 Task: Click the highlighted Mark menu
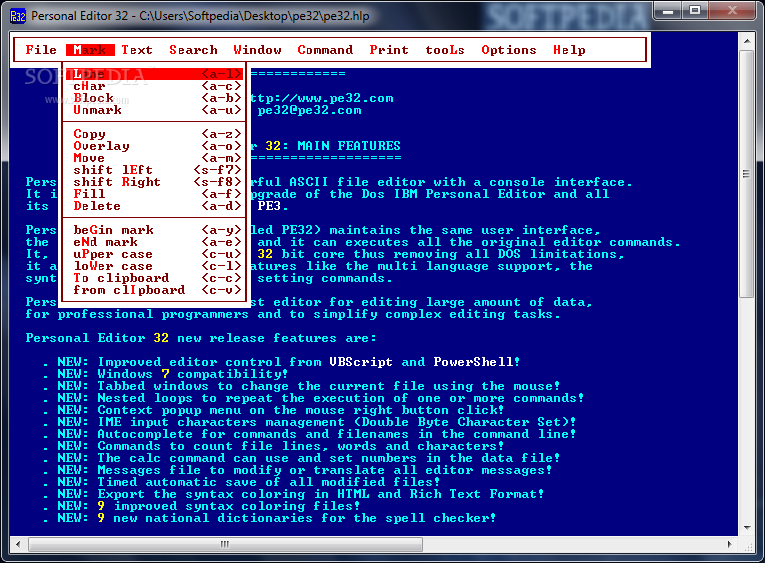click(90, 50)
